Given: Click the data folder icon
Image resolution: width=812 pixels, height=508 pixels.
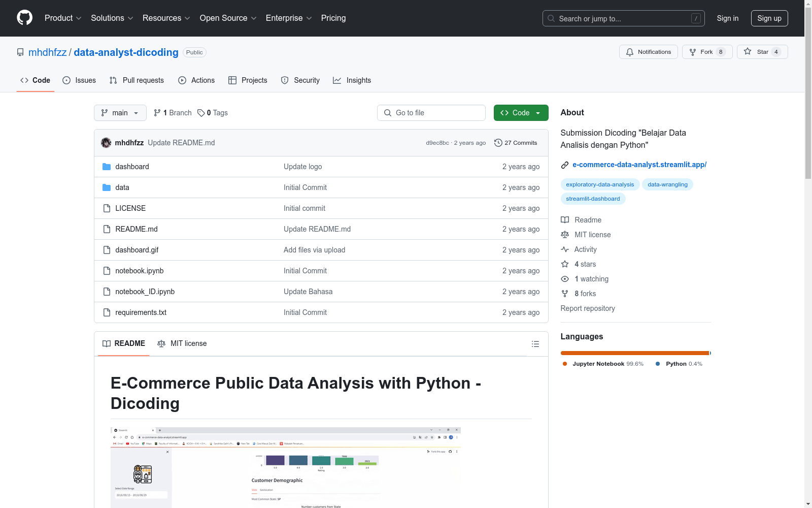Looking at the screenshot, I should point(107,187).
